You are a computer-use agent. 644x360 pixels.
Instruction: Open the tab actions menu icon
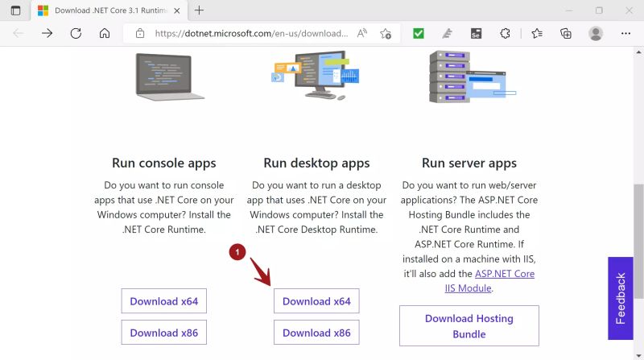point(15,10)
